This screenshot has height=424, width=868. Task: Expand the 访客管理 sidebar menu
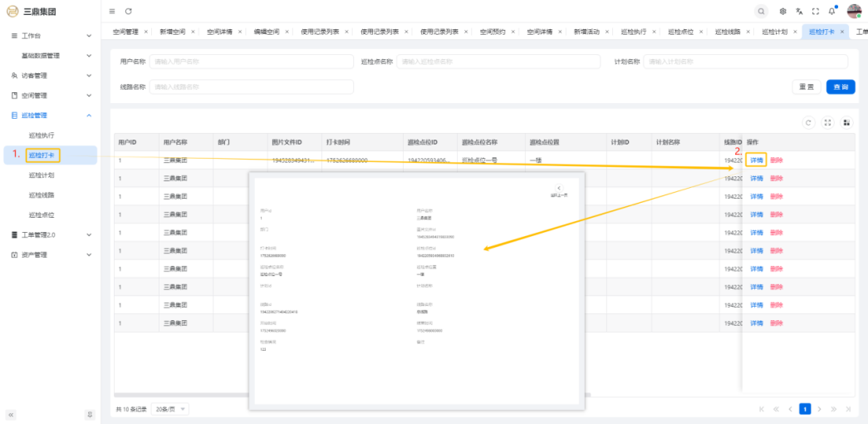[x=50, y=76]
